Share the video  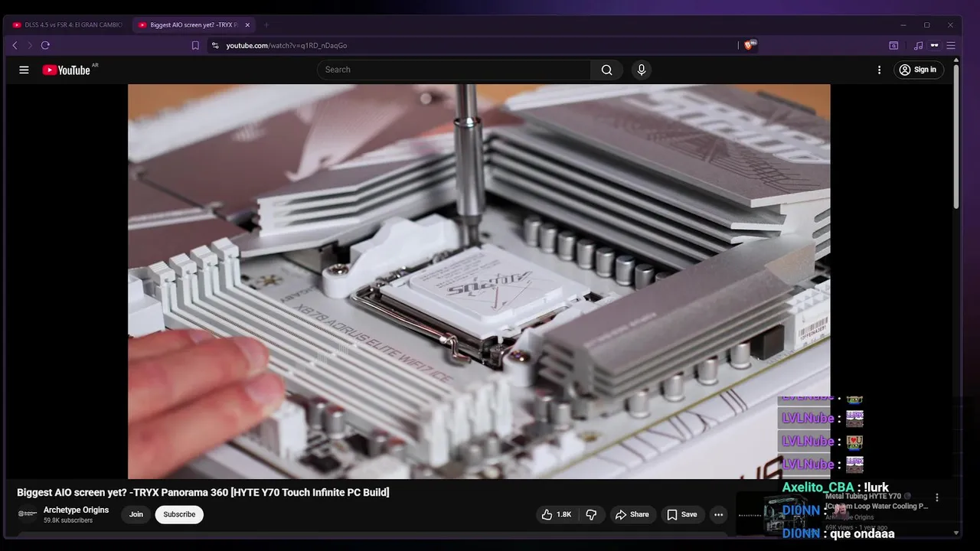click(x=632, y=514)
